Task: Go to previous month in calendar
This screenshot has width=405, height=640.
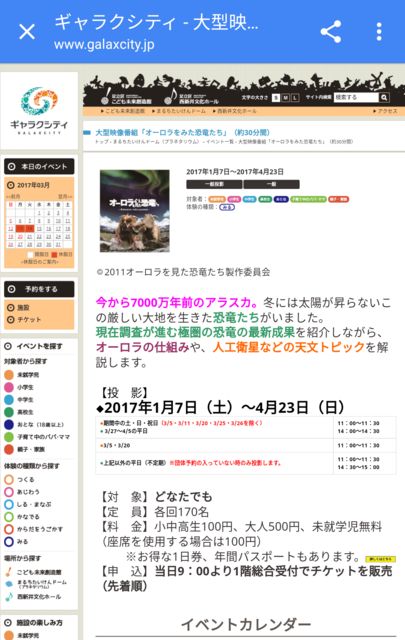Action: pyautogui.click(x=13, y=197)
